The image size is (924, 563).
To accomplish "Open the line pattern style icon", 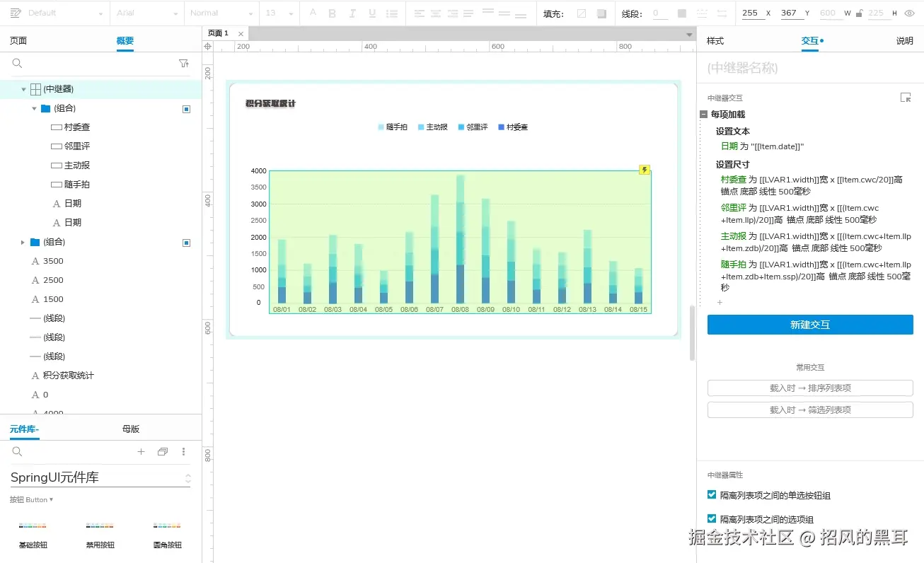I will click(x=702, y=13).
